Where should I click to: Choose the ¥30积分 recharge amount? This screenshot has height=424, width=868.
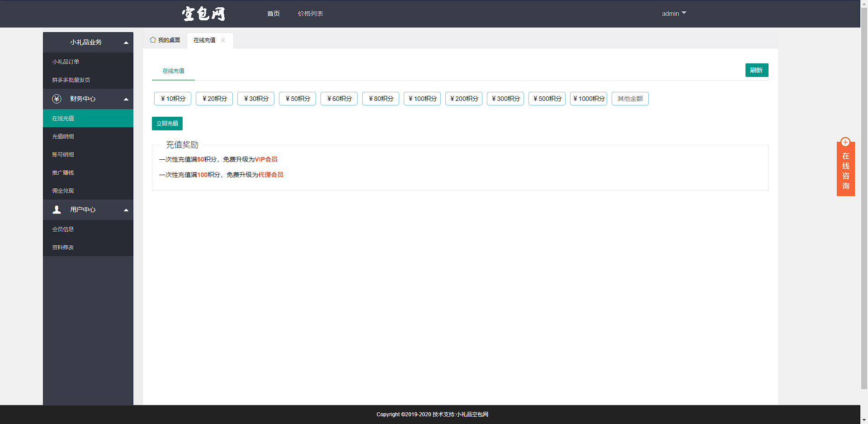click(x=256, y=99)
